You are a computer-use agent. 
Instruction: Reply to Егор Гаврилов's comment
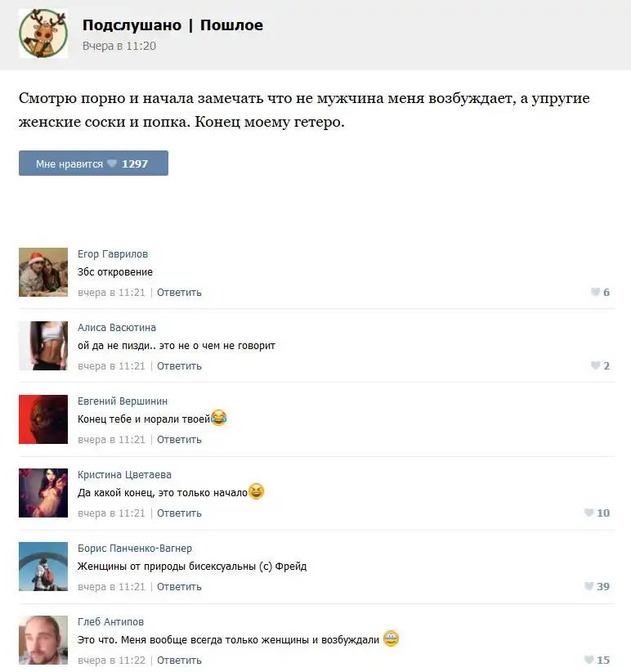pos(179,293)
